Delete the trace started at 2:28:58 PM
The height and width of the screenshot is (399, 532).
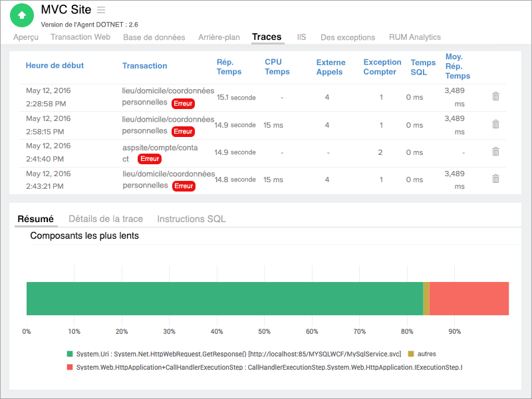(495, 96)
